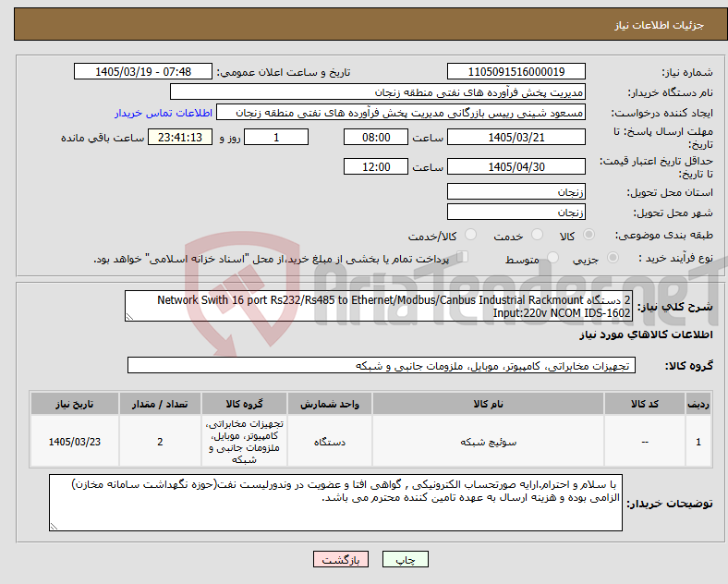Click the row number cell 1
This screenshot has height=584, width=728.
click(698, 442)
